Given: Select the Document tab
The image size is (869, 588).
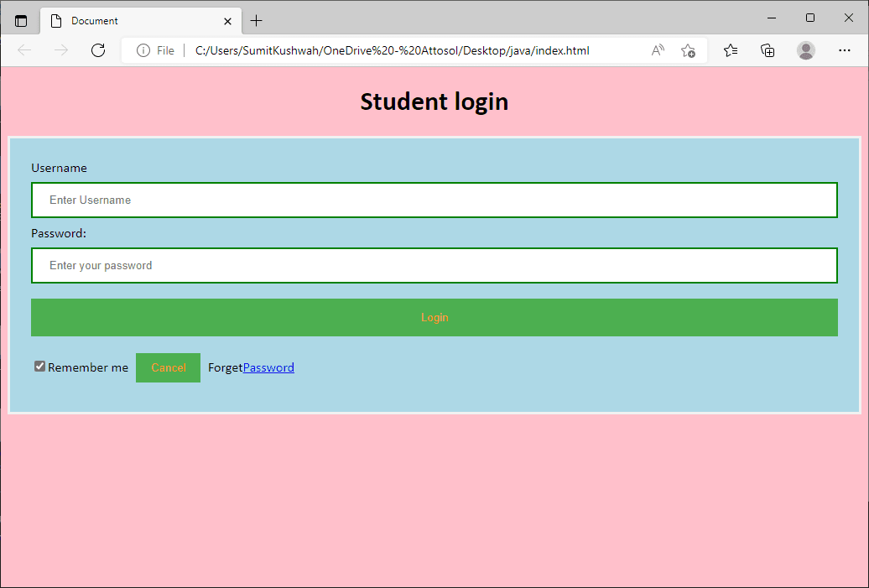Looking at the screenshot, I should 134,21.
